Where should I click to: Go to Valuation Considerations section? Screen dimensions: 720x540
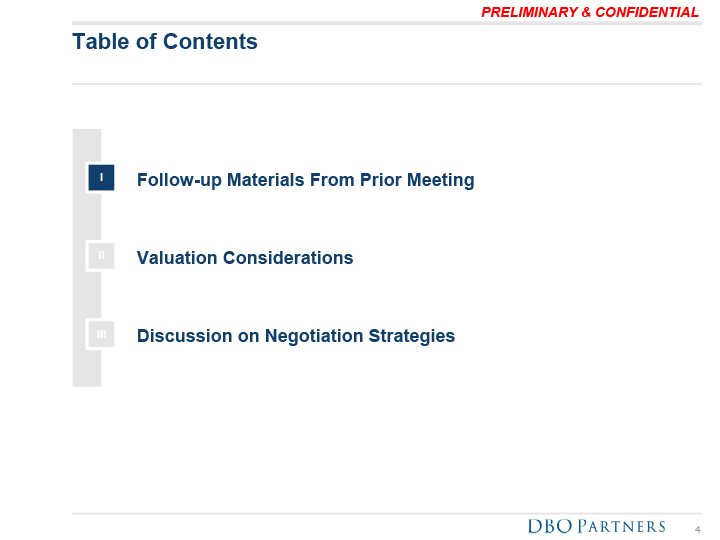click(245, 258)
